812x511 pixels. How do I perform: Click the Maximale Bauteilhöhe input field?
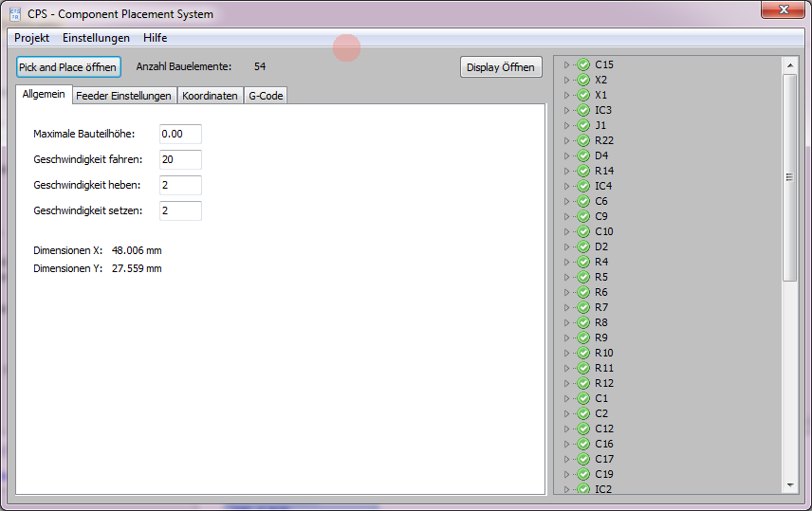[x=180, y=134]
